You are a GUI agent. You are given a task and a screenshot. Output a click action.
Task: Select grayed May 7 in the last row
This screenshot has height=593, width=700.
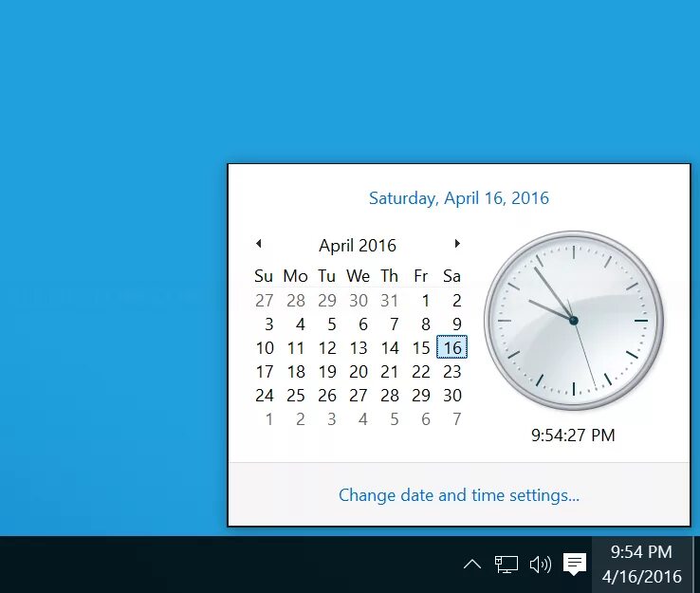pyautogui.click(x=456, y=418)
